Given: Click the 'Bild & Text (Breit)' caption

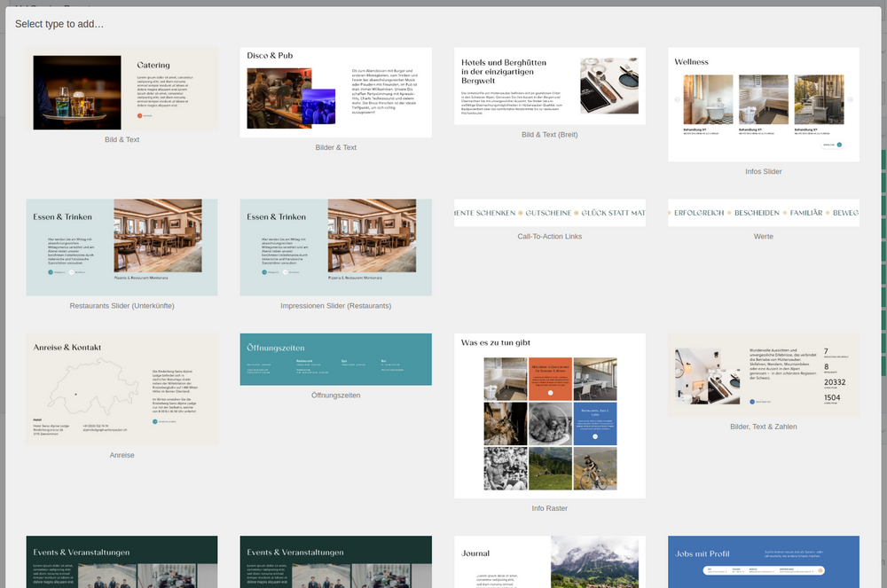Looking at the screenshot, I should 549,135.
